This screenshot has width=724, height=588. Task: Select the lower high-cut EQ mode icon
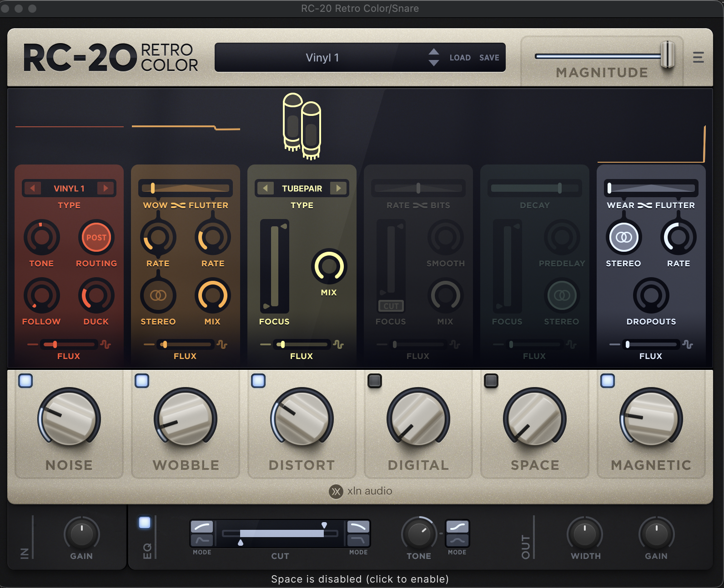tap(358, 540)
